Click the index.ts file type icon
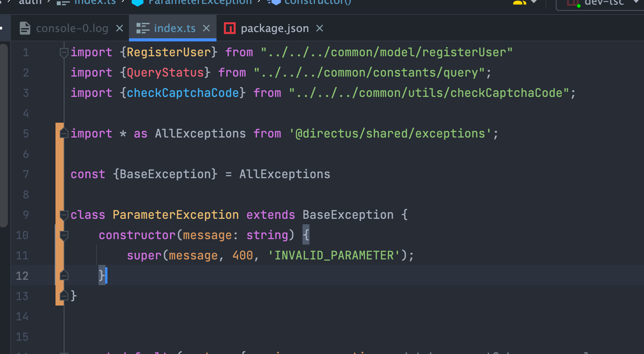The width and height of the screenshot is (644, 354). [x=143, y=28]
